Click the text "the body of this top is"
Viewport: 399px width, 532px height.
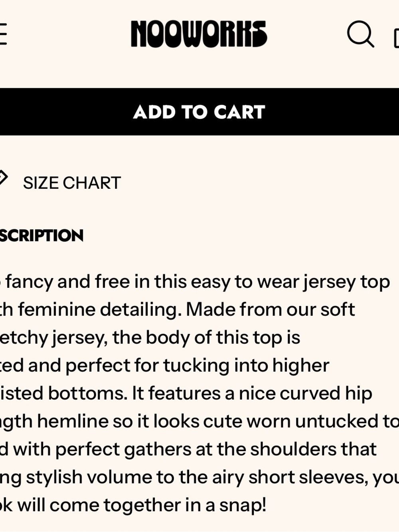206,338
